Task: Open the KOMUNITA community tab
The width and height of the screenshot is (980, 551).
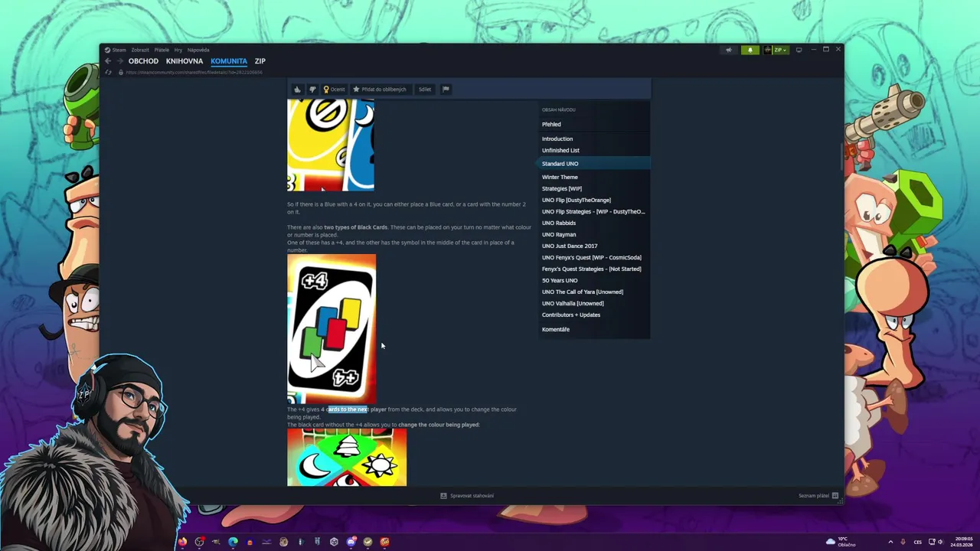Action: tap(229, 61)
